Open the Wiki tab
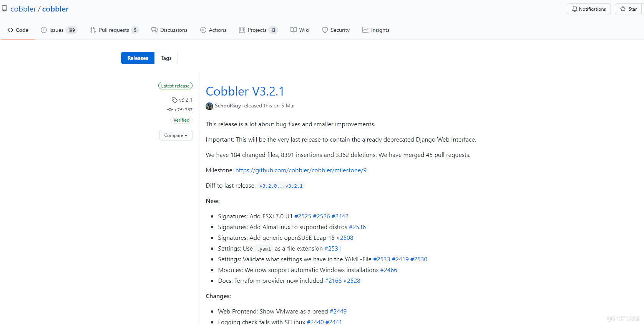The image size is (644, 325). pos(300,30)
